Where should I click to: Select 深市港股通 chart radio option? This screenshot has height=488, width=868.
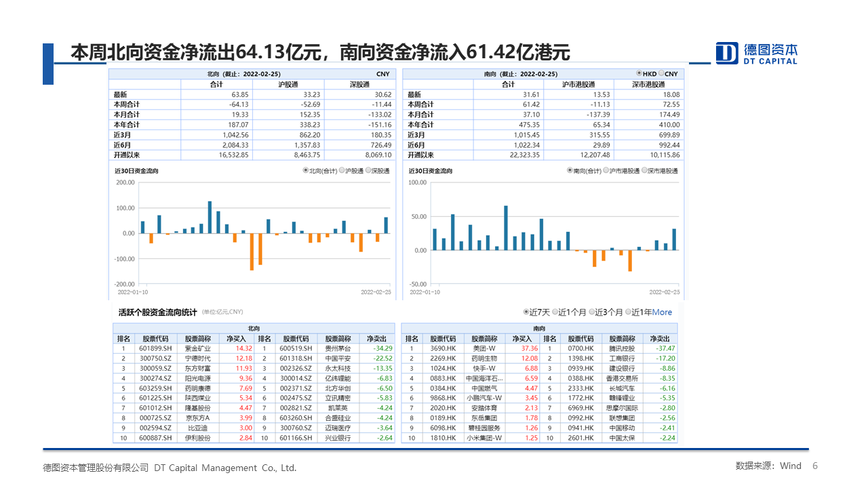pyautogui.click(x=644, y=171)
